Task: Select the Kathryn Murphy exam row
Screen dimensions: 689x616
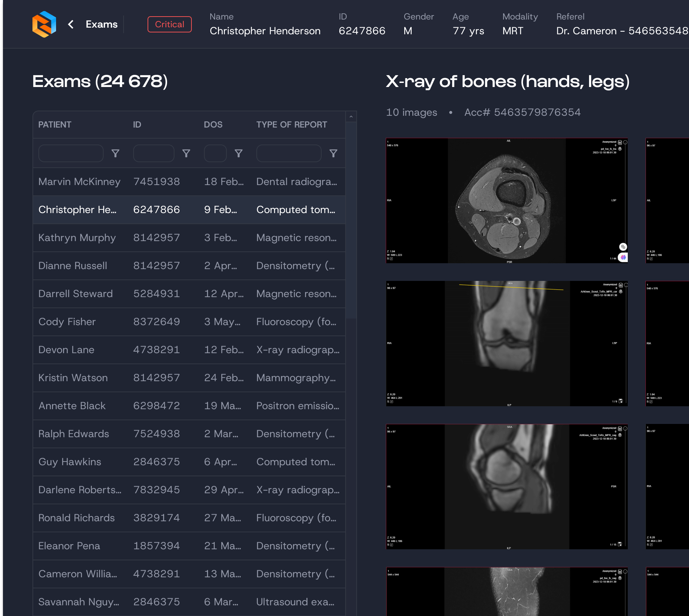Action: (x=189, y=238)
